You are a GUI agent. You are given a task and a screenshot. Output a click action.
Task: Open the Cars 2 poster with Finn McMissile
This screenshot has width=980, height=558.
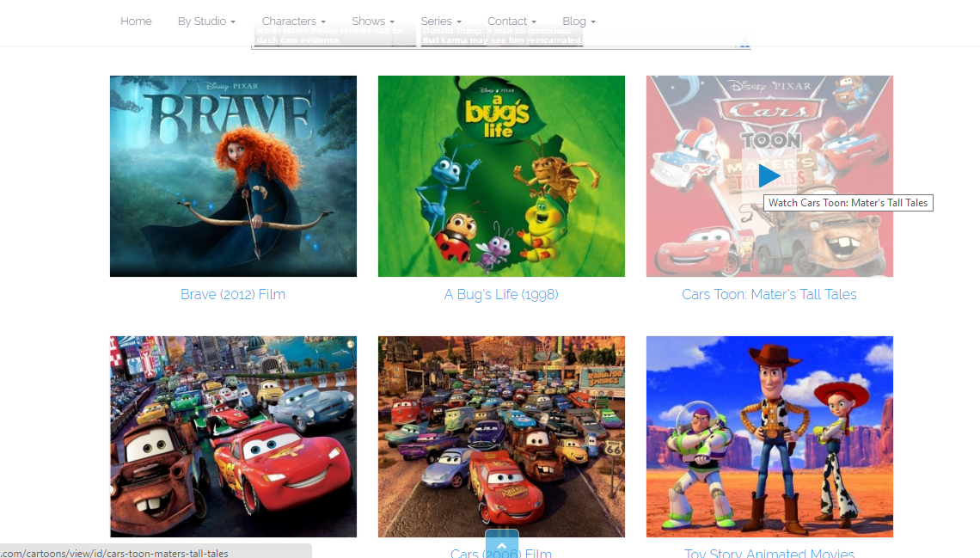(233, 437)
